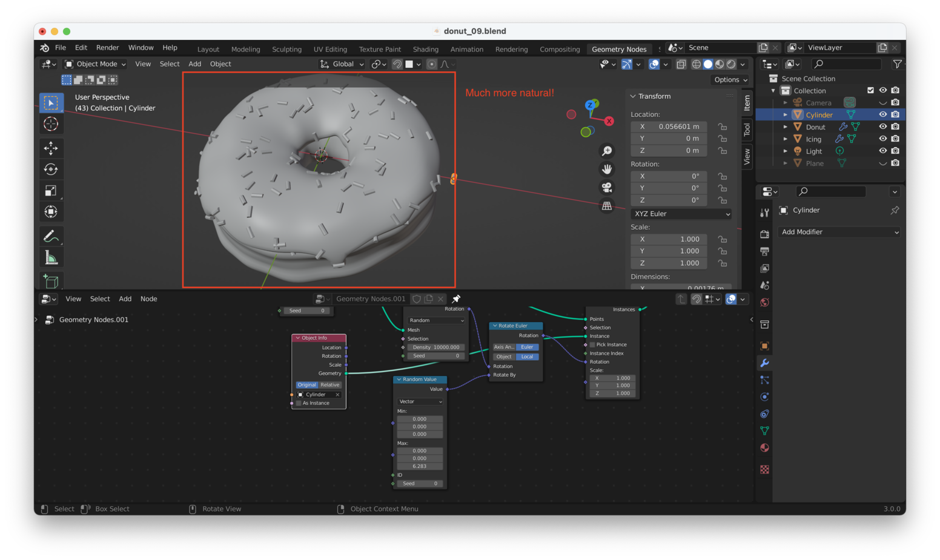The height and width of the screenshot is (560, 940).
Task: Click the Local button in Rotate Euler node
Action: point(527,357)
